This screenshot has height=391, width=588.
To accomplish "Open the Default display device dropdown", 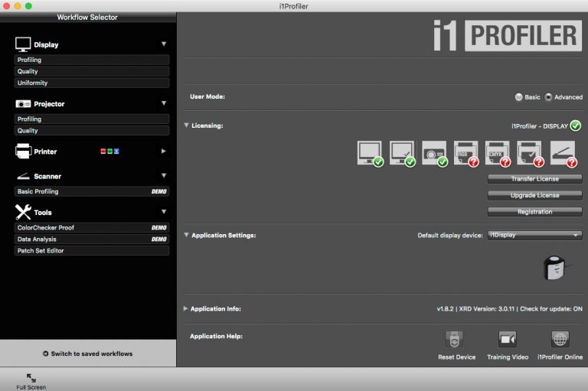I will (534, 235).
